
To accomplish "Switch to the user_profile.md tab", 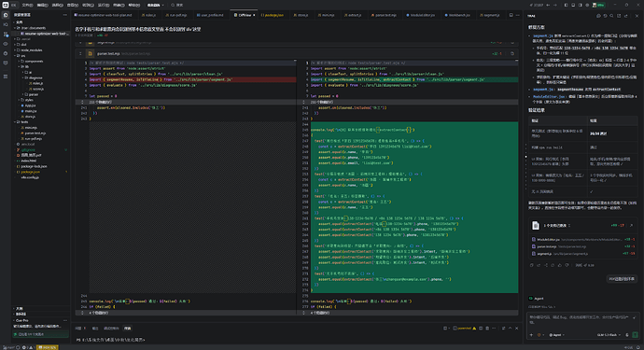I will pyautogui.click(x=210, y=15).
